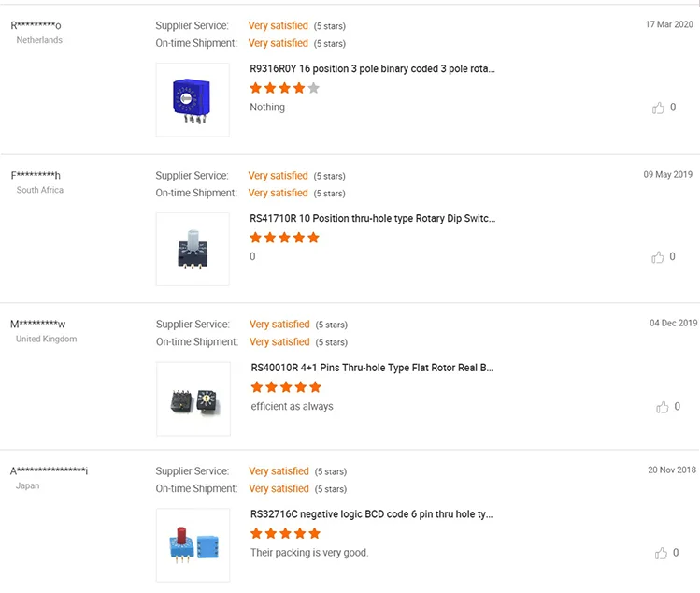Like the Netherlands review with thumbs-up
700x593 pixels.
pos(658,108)
